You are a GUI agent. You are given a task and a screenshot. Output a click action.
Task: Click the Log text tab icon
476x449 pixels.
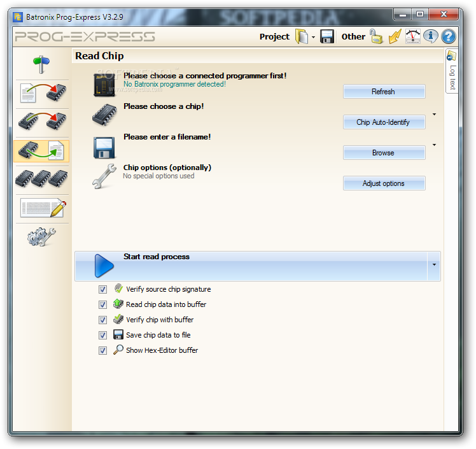coord(451,56)
